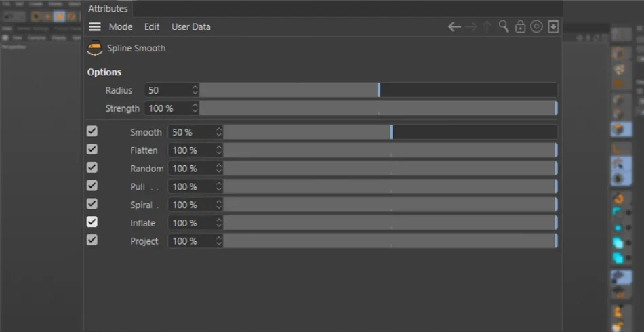Click the Inflate stepper arrows
The height and width of the screenshot is (332, 644).
coord(219,223)
